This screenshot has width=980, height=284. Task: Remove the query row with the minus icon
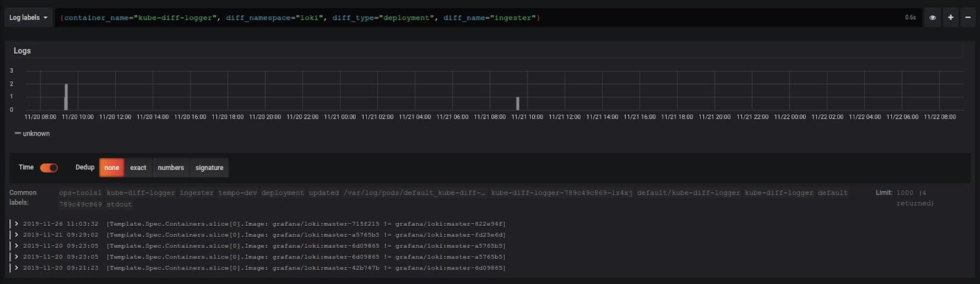pos(968,17)
